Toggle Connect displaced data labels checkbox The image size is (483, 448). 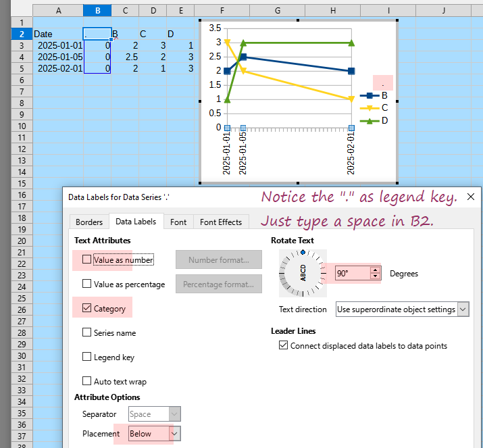coord(283,345)
